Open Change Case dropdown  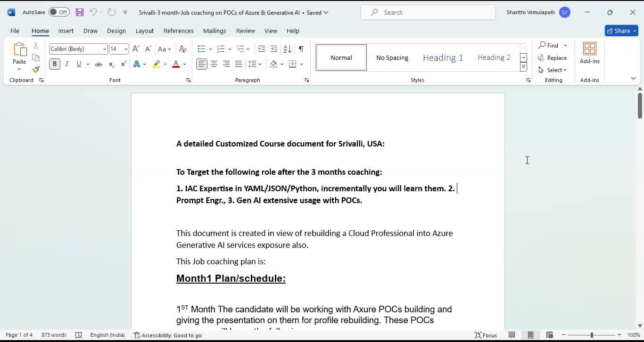click(x=165, y=49)
